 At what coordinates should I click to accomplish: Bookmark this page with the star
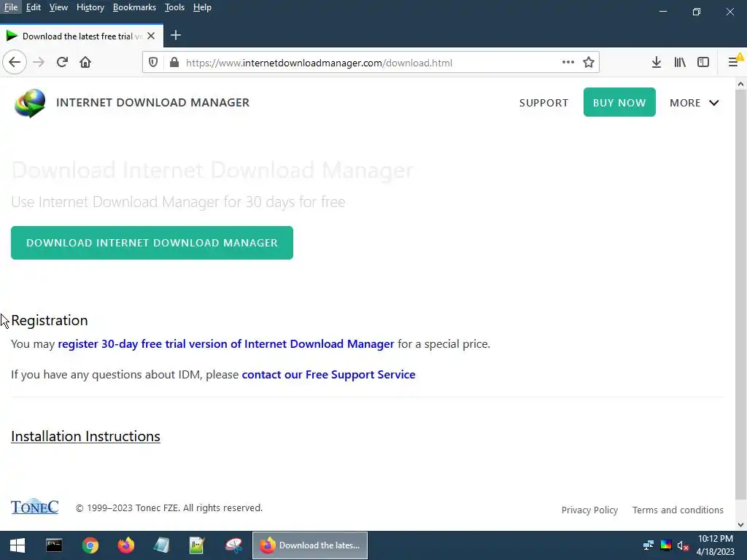(589, 63)
